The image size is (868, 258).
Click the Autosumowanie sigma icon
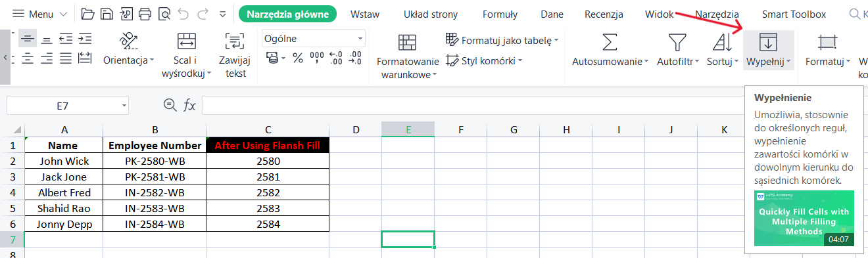(x=610, y=42)
